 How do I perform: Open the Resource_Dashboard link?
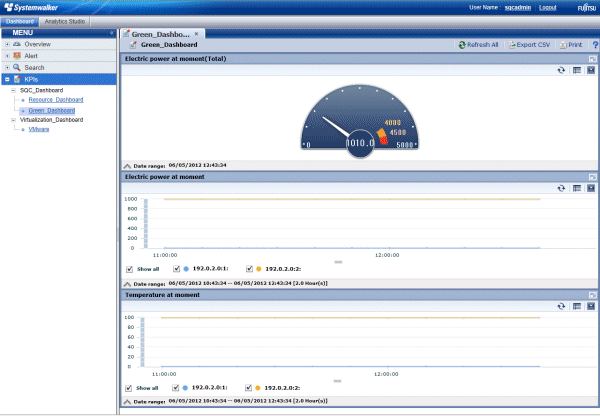point(56,100)
